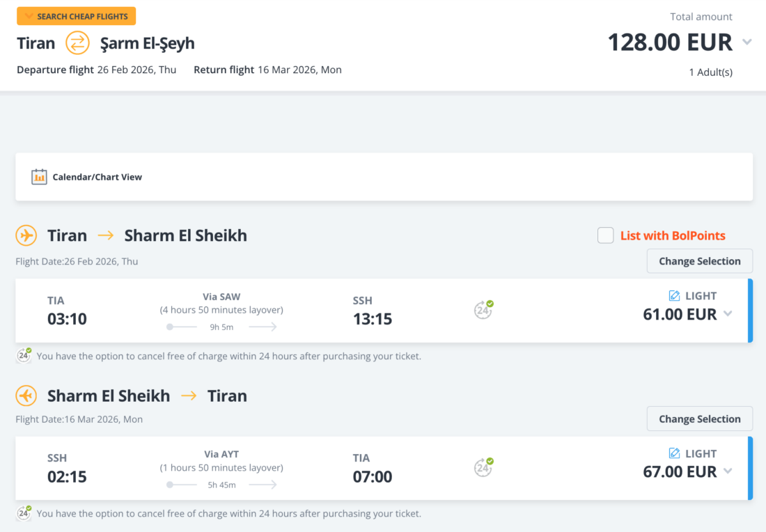Click the 24-hour cancel icon on departure flight

pos(483,310)
